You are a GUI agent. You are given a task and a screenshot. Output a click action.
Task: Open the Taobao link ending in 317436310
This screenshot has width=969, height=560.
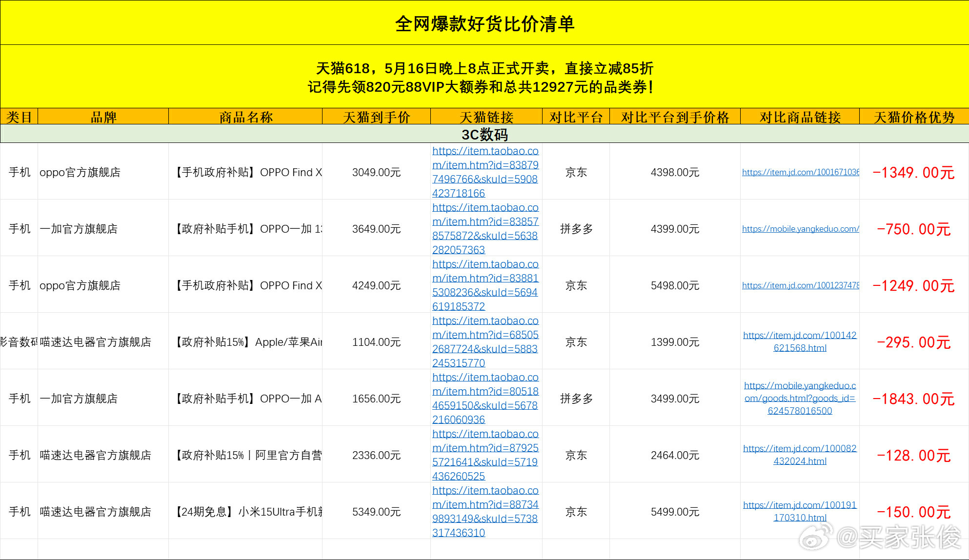pos(485,511)
